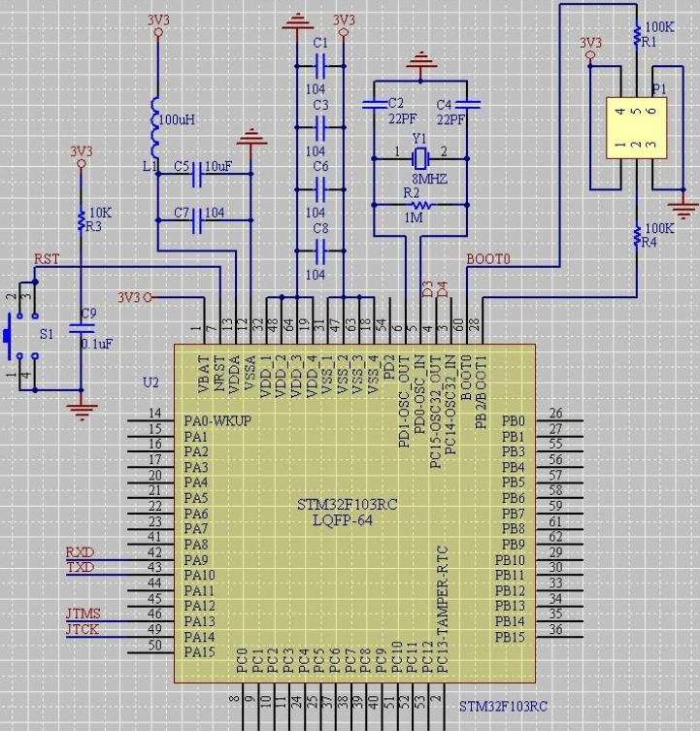Select decoupling capacitor C1 symbol
The image size is (700, 731).
click(320, 66)
